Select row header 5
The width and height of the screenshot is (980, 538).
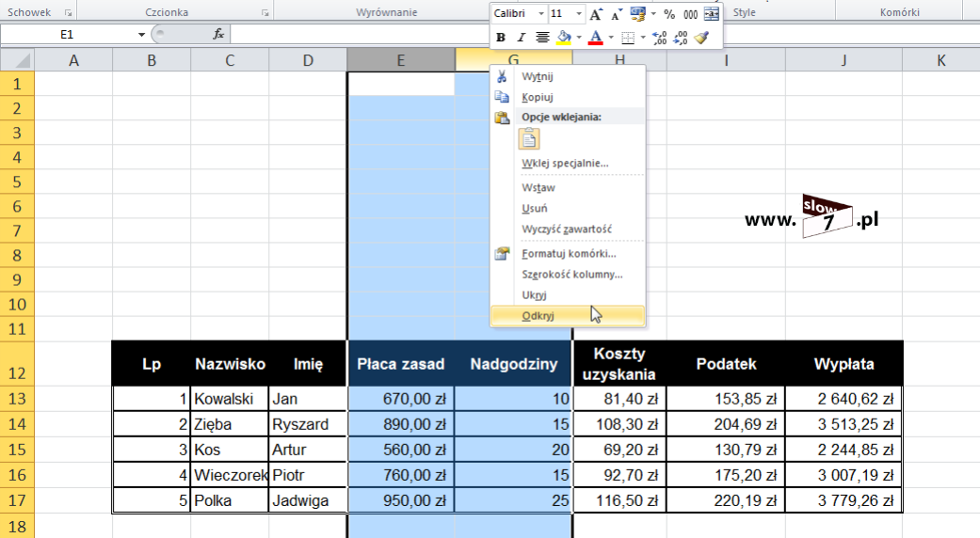[x=17, y=182]
